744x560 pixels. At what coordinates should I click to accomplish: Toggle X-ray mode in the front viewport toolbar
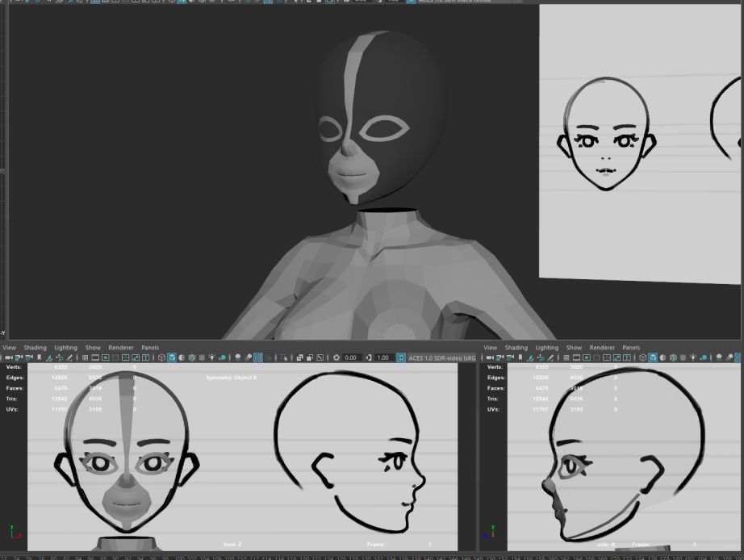tap(301, 358)
